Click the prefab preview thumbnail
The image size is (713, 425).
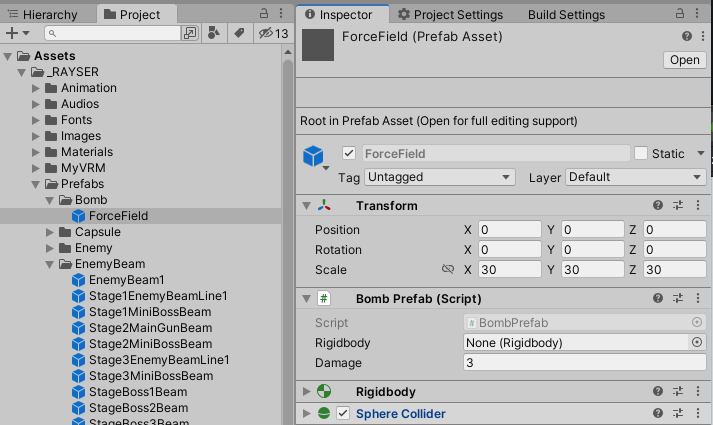click(x=318, y=45)
